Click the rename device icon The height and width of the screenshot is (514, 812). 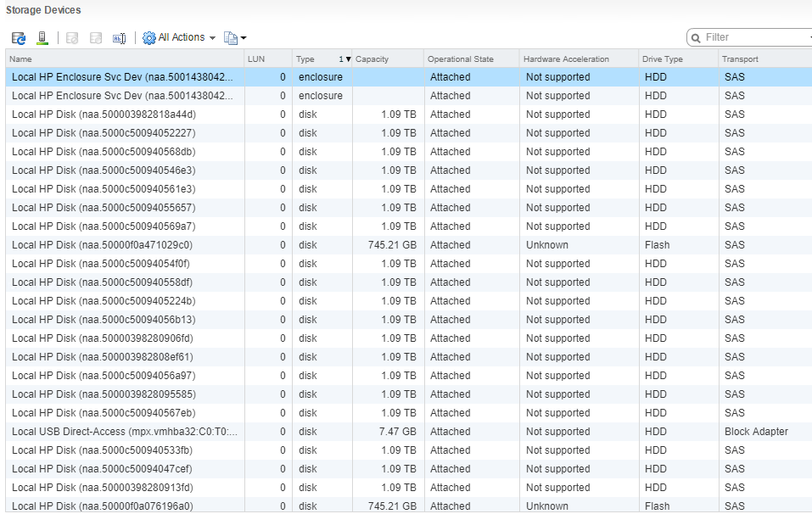point(119,38)
